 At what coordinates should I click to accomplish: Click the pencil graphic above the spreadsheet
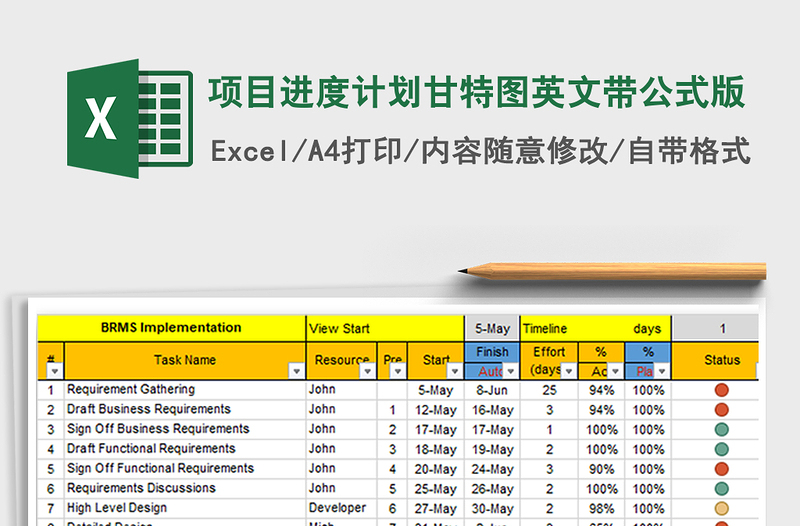[x=612, y=271]
